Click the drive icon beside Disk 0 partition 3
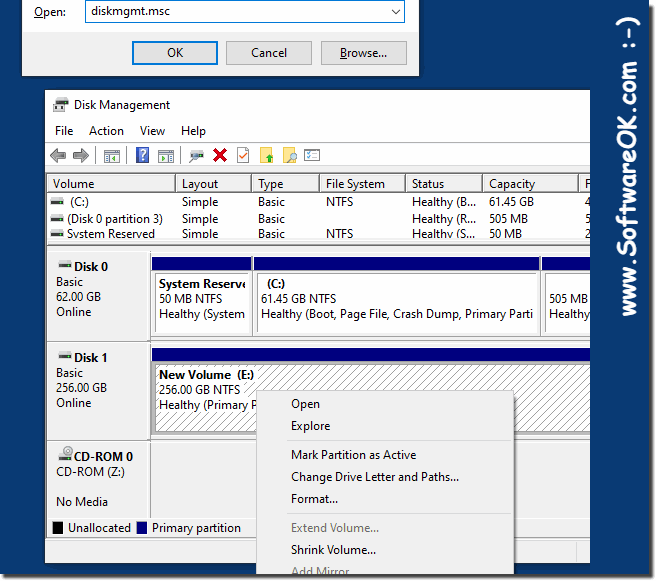The image size is (656, 581). (57, 219)
